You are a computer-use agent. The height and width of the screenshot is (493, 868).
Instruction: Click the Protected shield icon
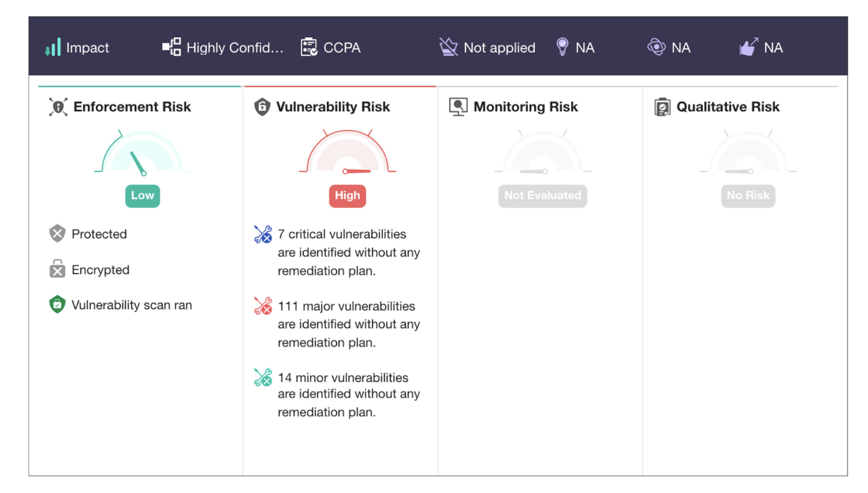pos(57,234)
